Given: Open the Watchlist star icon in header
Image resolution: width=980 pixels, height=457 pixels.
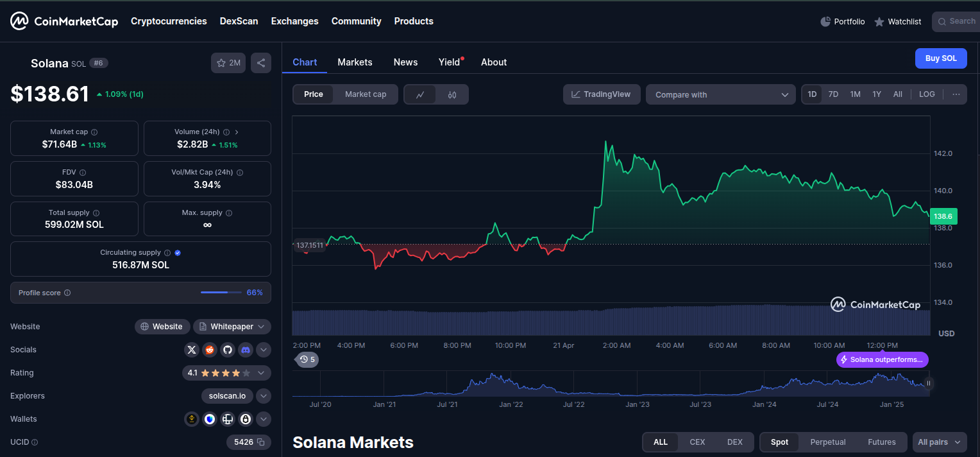Looking at the screenshot, I should (879, 22).
